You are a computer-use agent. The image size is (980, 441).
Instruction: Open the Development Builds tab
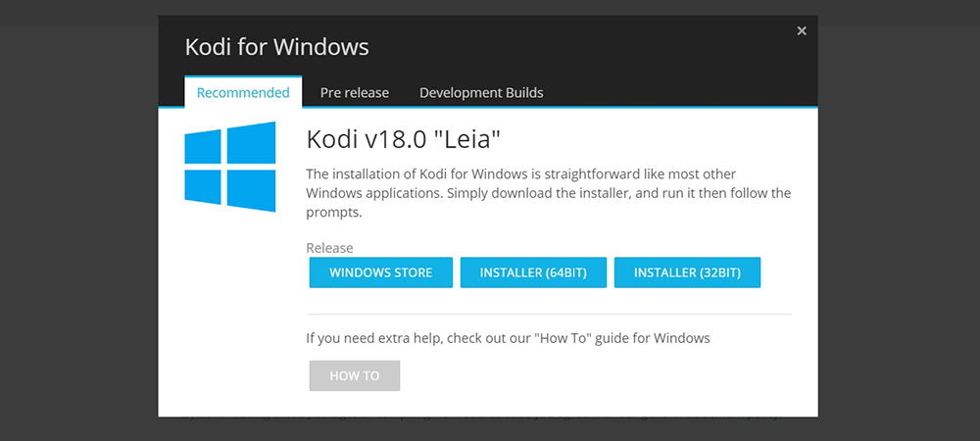(x=481, y=92)
